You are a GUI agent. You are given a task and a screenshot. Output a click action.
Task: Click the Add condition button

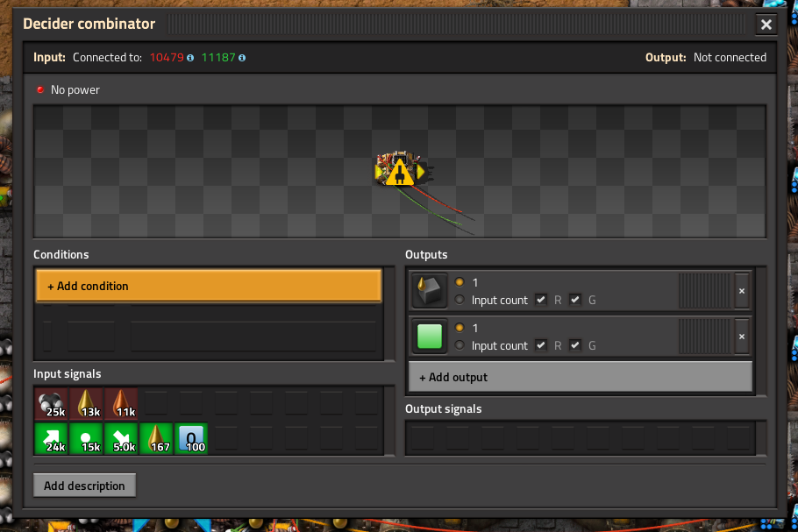pyautogui.click(x=209, y=286)
